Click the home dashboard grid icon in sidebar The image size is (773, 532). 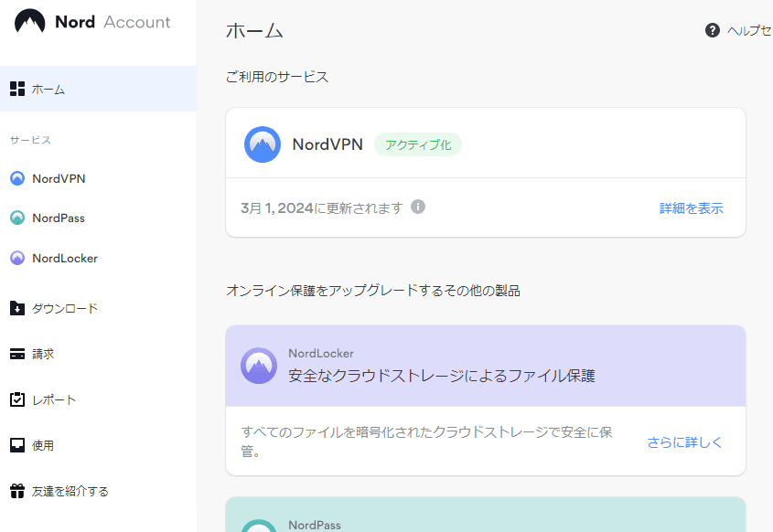(x=17, y=89)
